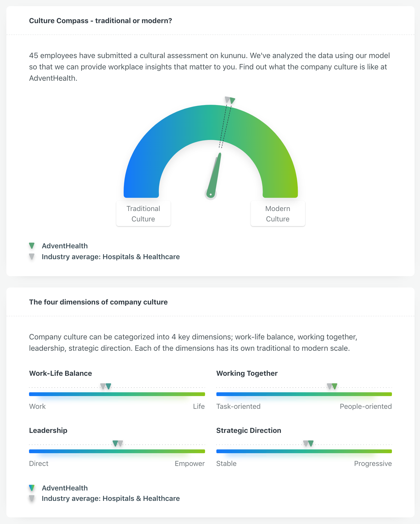Click the gray marker on Working Together scale
420x524 pixels.
(x=329, y=386)
